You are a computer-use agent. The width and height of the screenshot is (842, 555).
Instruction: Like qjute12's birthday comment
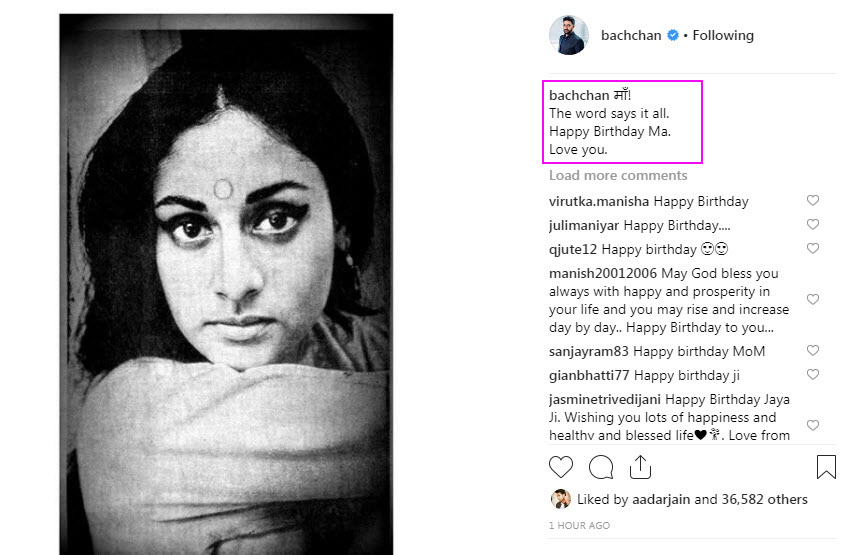(813, 249)
